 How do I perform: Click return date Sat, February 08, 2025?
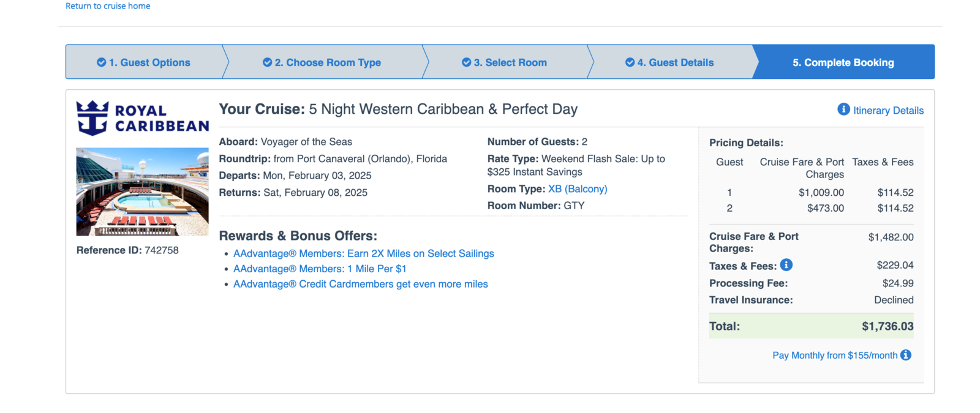pos(315,192)
